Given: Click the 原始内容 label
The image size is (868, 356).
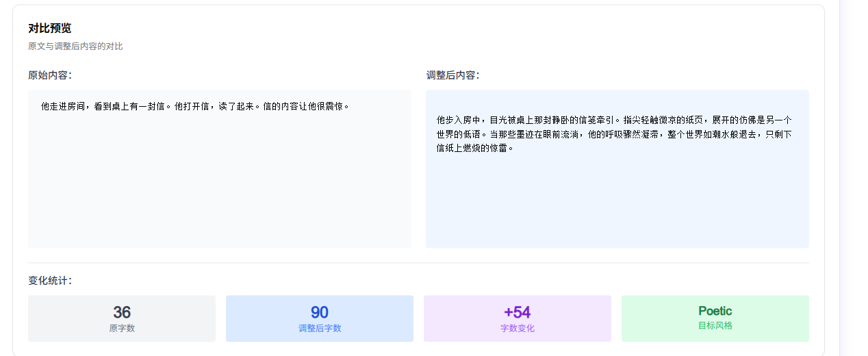Looking at the screenshot, I should click(50, 75).
